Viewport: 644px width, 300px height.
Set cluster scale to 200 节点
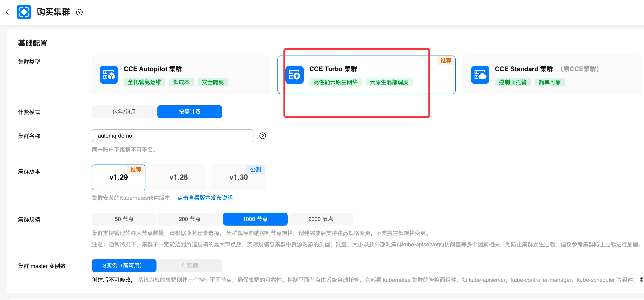[x=190, y=219]
